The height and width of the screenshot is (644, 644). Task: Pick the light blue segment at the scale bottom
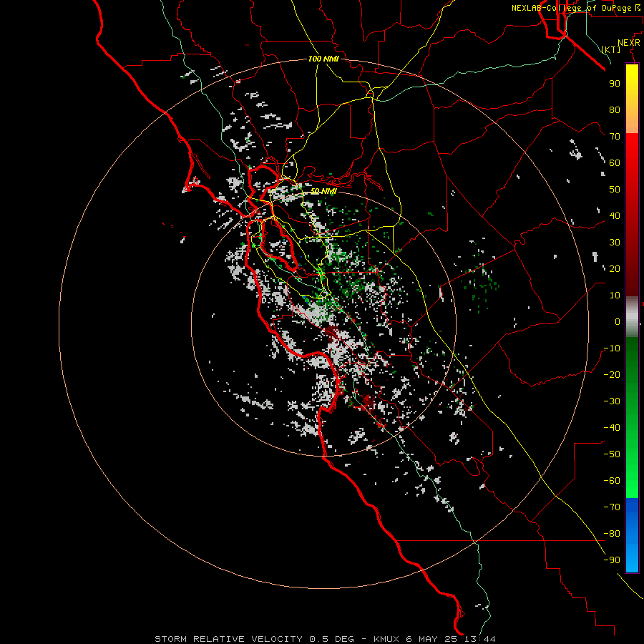[x=632, y=559]
